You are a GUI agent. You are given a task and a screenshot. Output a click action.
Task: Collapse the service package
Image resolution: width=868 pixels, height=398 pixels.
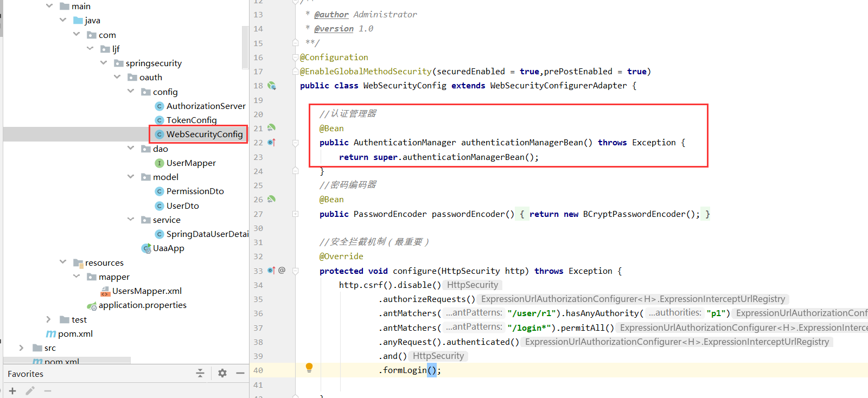tap(131, 219)
